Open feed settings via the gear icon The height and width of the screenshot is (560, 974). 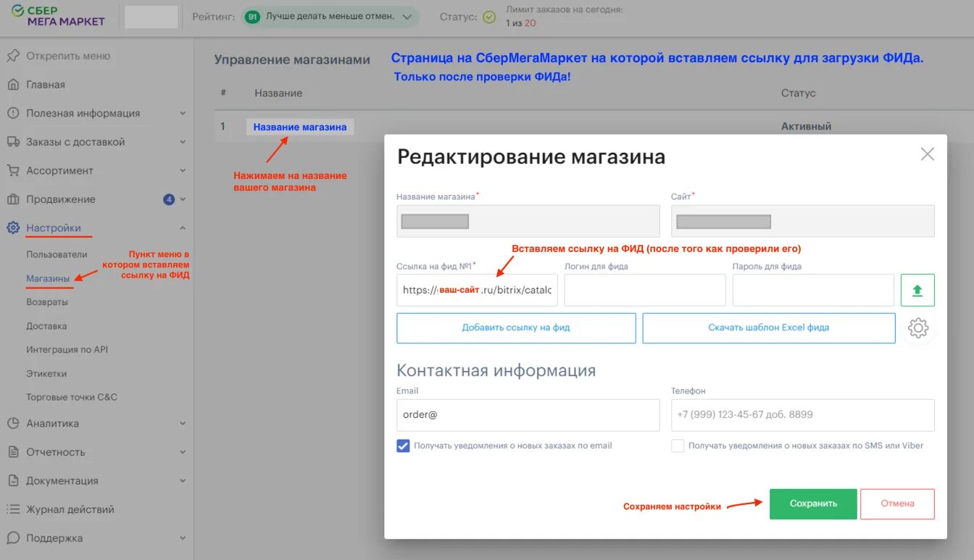coord(918,327)
